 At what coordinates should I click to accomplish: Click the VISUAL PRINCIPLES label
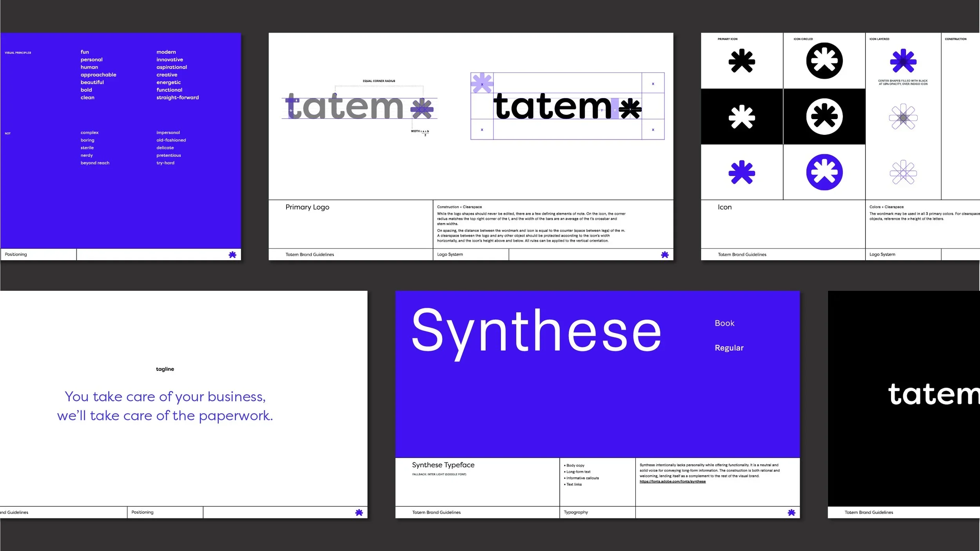point(18,53)
